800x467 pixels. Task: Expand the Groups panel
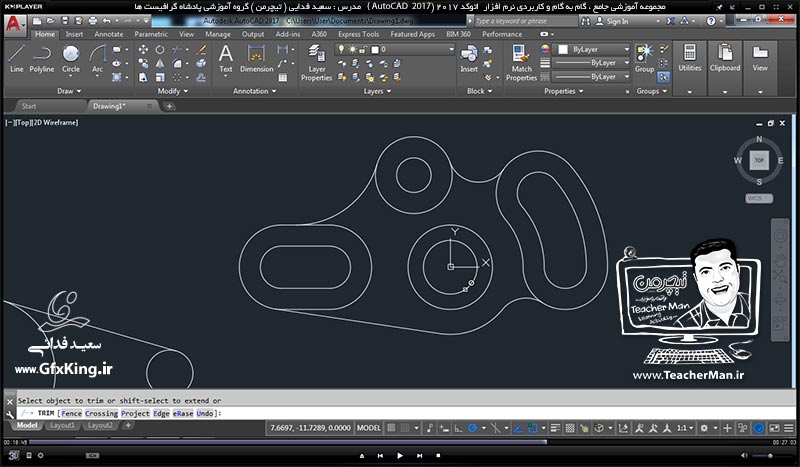coord(652,91)
